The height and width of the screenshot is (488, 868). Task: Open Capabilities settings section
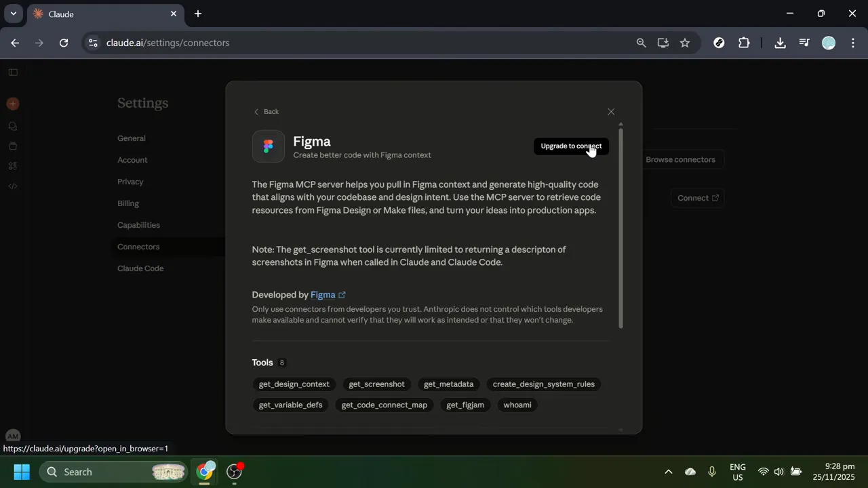pos(138,225)
